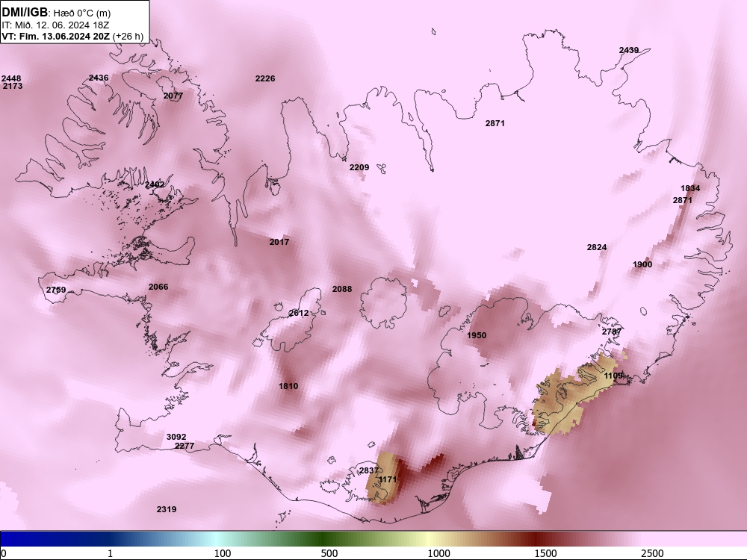The image size is (747, 560).
Task: Click the map value 2837
Action: (x=369, y=470)
